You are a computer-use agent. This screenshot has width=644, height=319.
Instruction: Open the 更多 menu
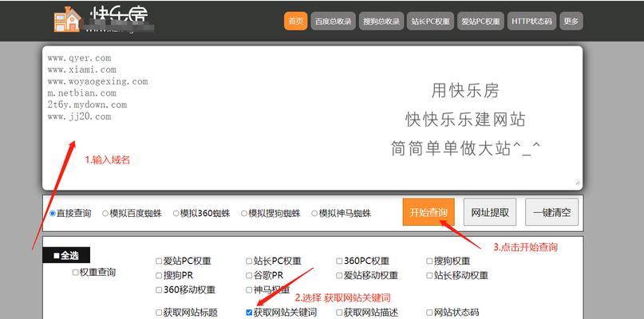pyautogui.click(x=571, y=22)
